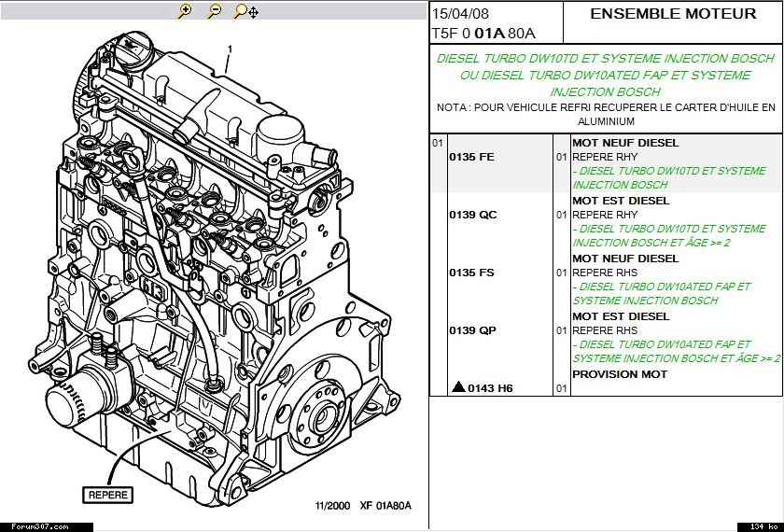Click the black triangle beside 0143 H6
784x532 pixels.
(x=457, y=387)
